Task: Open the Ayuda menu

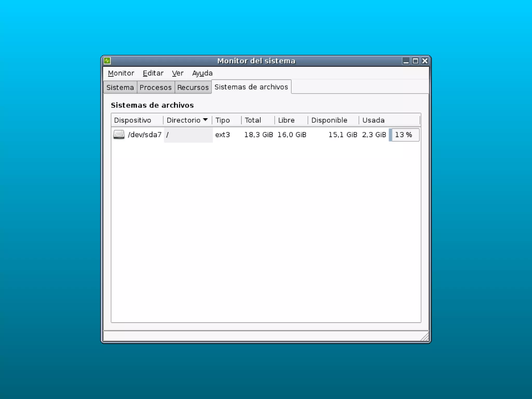Action: tap(202, 73)
